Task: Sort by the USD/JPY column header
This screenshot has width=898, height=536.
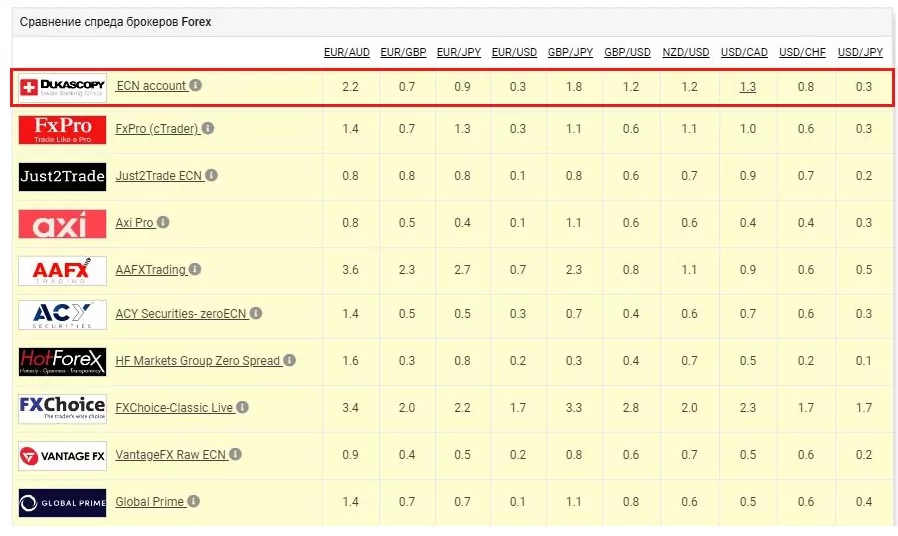Action: (860, 52)
